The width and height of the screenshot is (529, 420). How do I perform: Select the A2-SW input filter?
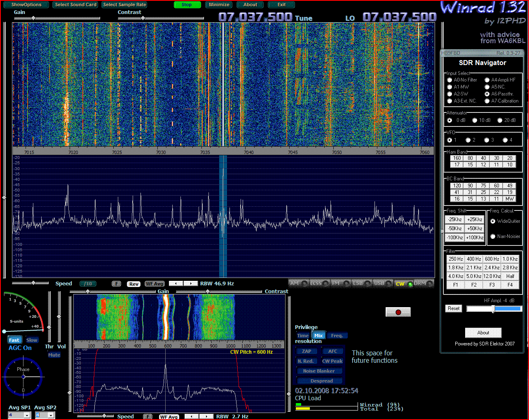pos(450,94)
